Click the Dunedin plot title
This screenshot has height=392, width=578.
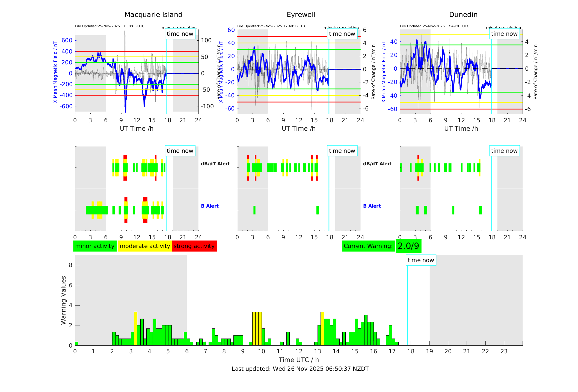(x=463, y=15)
